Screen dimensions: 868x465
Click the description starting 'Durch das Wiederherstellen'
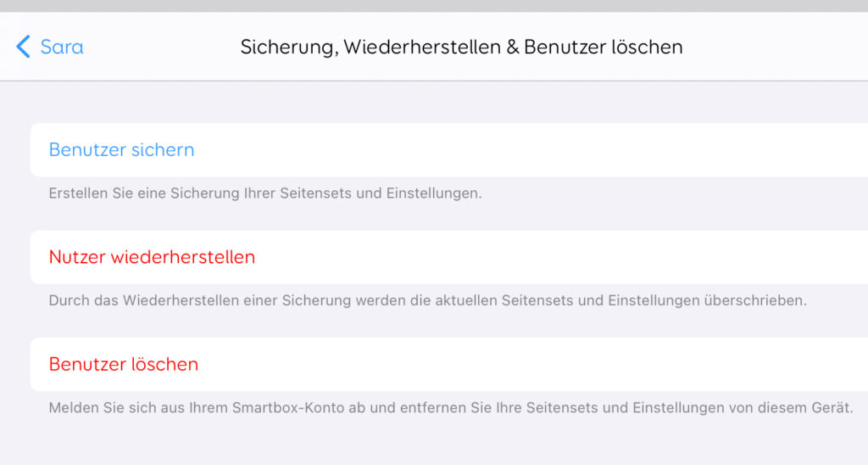click(x=427, y=300)
